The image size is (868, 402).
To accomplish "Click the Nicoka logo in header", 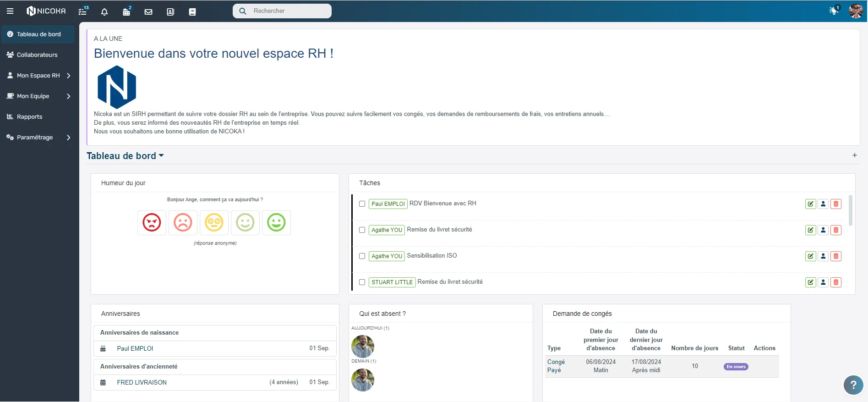I will coord(46,11).
